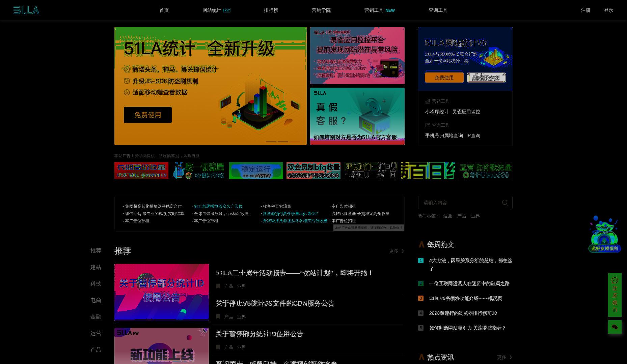This screenshot has height=364, width=627.
Task: Open 网站统计 menu item
Action: tap(216, 10)
